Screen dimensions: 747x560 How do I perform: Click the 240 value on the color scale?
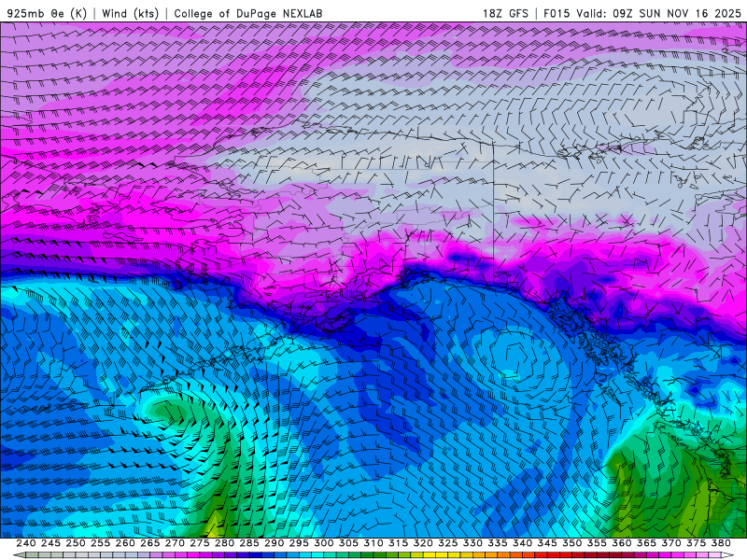point(26,543)
